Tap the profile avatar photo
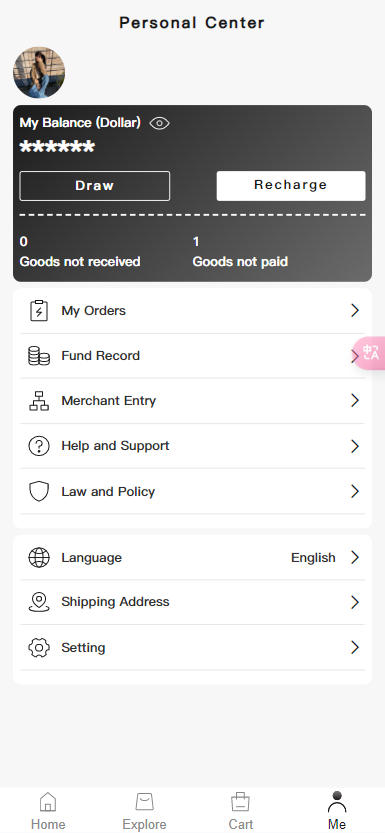This screenshot has width=385, height=833. point(39,73)
